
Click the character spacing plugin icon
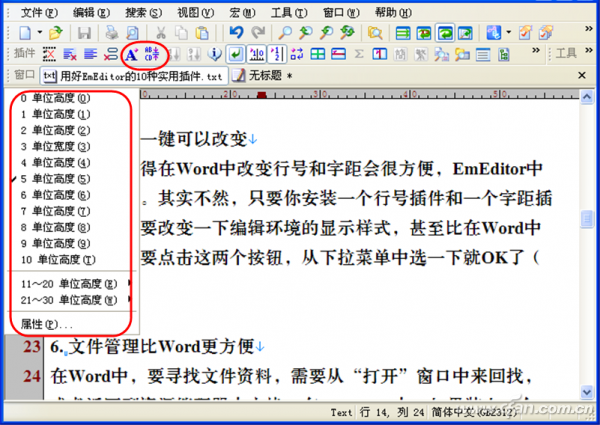click(x=152, y=54)
